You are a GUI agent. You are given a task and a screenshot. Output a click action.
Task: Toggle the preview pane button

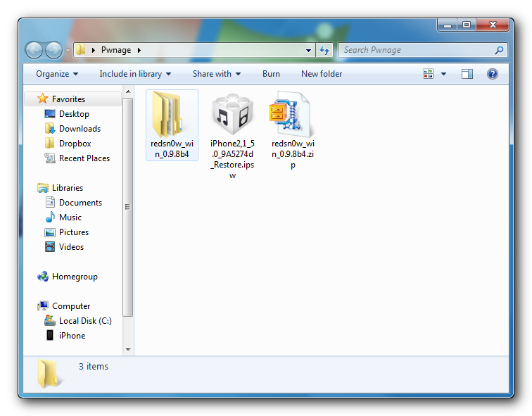(467, 74)
